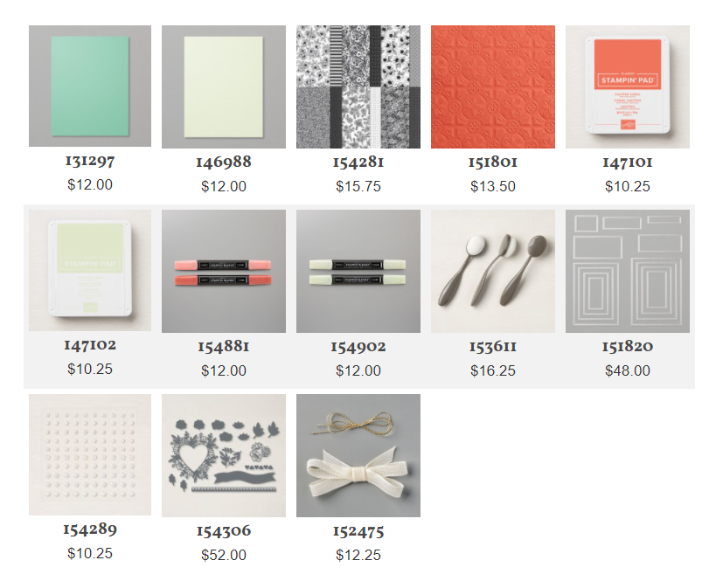
Task: Click the 151820 item number link
Action: coord(628,347)
